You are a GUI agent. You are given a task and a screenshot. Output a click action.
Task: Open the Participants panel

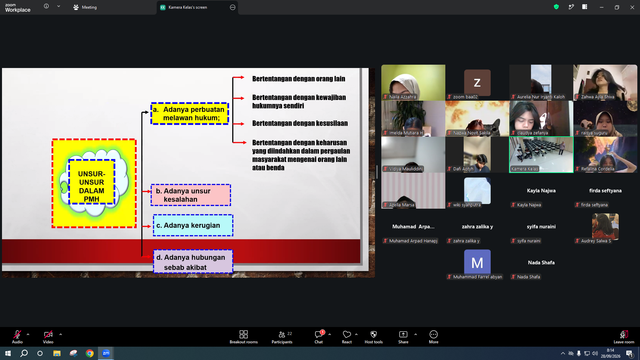pos(282,337)
